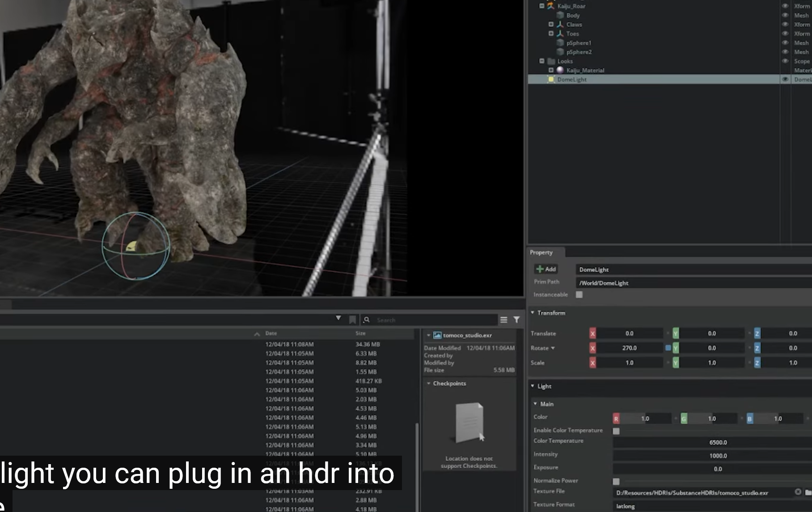This screenshot has width=812, height=512.
Task: Select the Property panel tab
Action: pos(541,253)
